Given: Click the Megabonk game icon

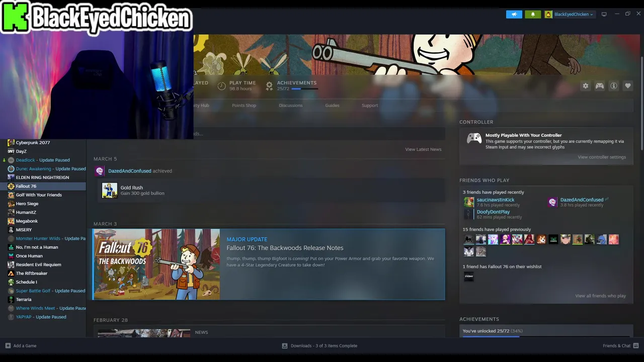Looking at the screenshot, I should 11,221.
